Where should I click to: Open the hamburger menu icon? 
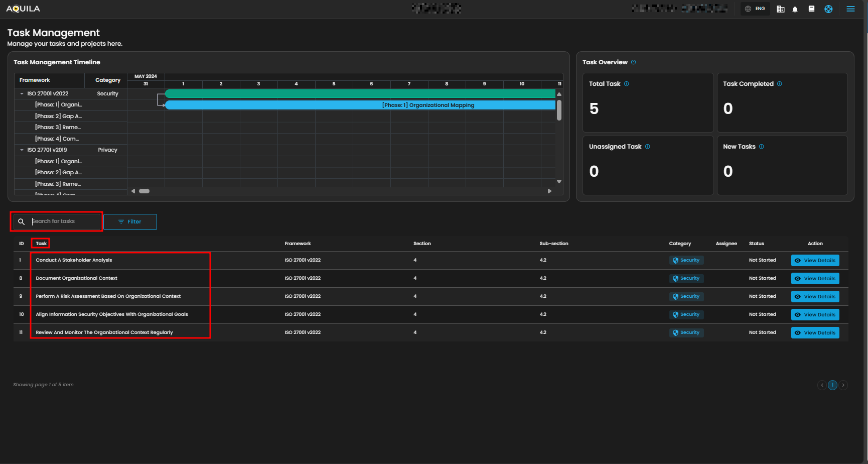point(850,9)
